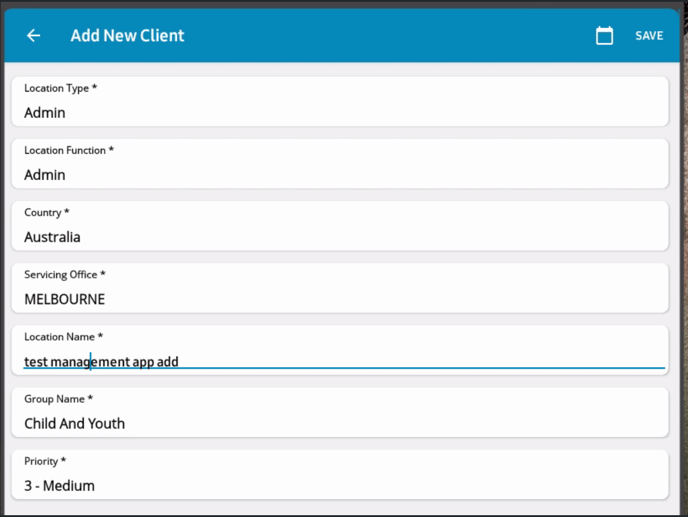
Task: Save the new client with SAVE
Action: (x=649, y=36)
